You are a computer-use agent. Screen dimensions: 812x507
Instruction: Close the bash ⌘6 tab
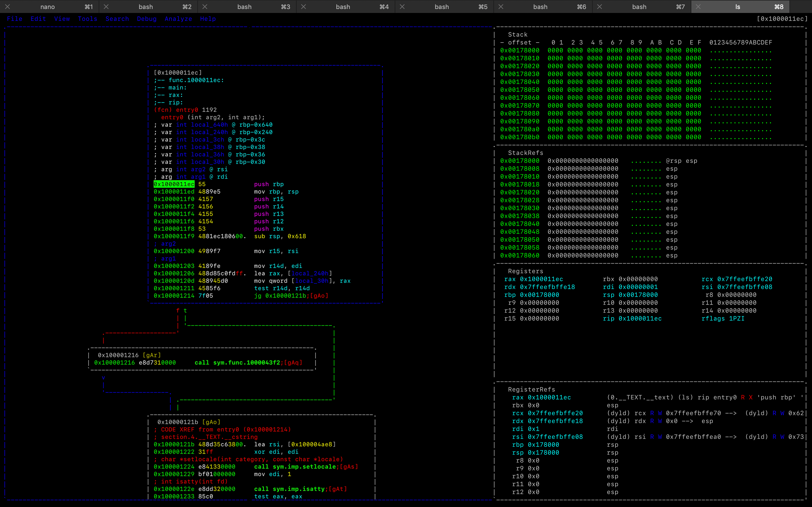[x=501, y=7]
